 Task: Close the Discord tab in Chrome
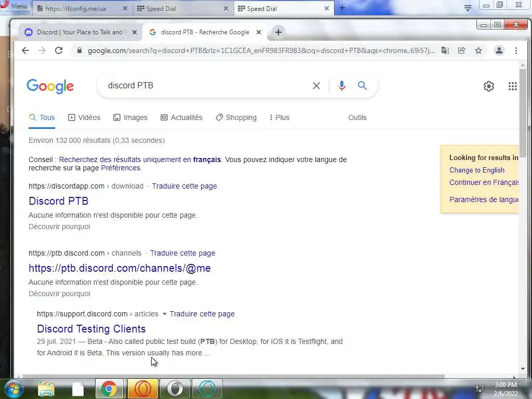pos(135,32)
